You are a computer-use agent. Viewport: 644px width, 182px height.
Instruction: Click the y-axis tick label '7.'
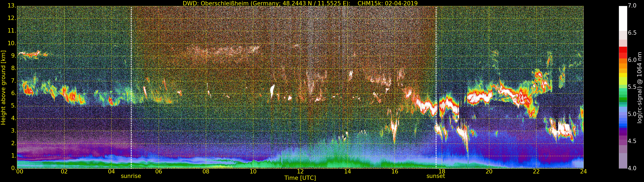click(14, 81)
